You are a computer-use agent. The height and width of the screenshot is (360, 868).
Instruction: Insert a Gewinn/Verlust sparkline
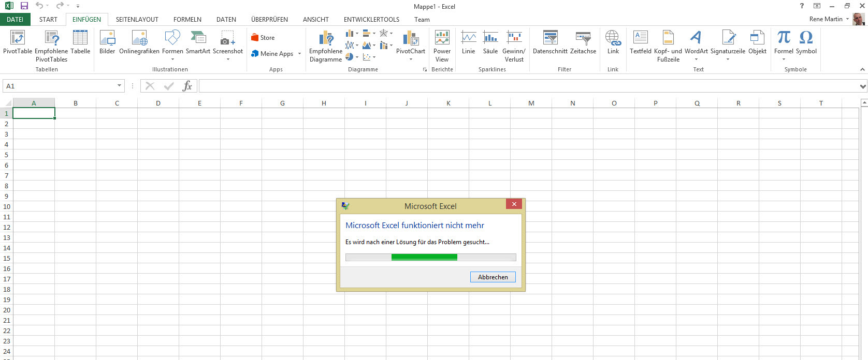pyautogui.click(x=514, y=46)
